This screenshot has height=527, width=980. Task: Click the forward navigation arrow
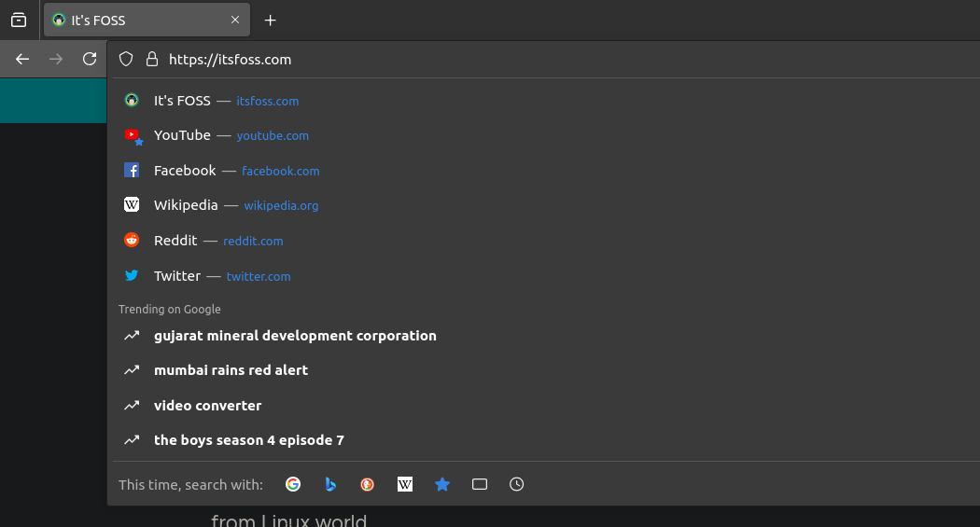pyautogui.click(x=56, y=60)
